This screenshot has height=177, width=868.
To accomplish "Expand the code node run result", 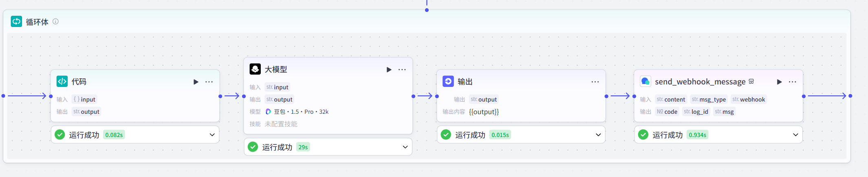I will [212, 135].
